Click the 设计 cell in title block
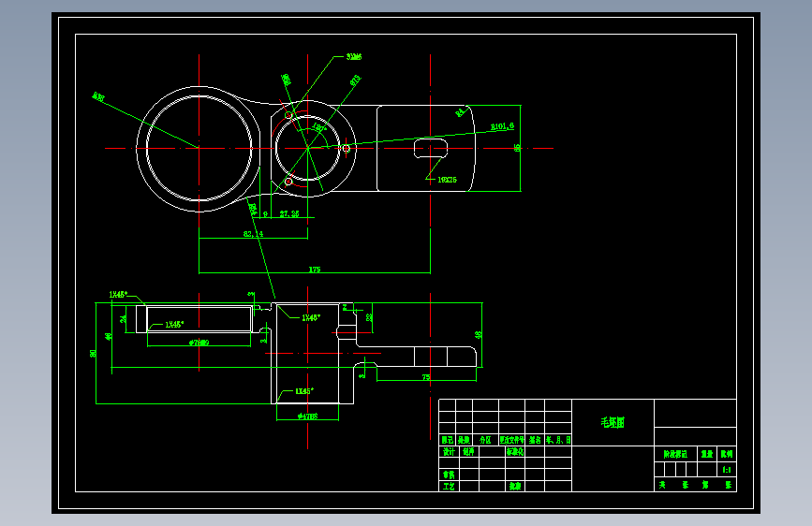812x526 pixels. coord(449,451)
